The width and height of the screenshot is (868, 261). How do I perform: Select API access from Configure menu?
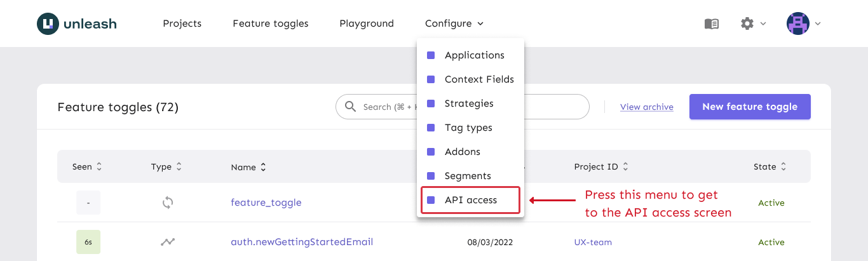pyautogui.click(x=470, y=200)
